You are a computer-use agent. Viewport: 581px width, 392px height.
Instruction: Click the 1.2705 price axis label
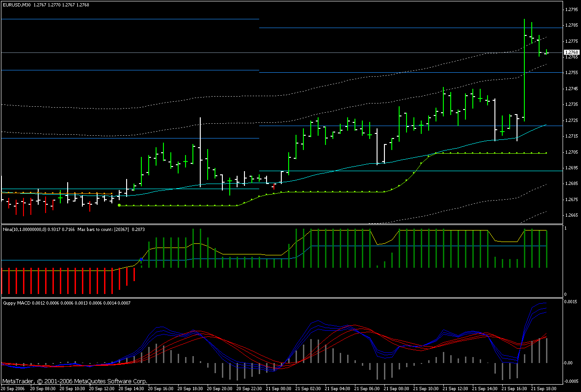(572, 152)
